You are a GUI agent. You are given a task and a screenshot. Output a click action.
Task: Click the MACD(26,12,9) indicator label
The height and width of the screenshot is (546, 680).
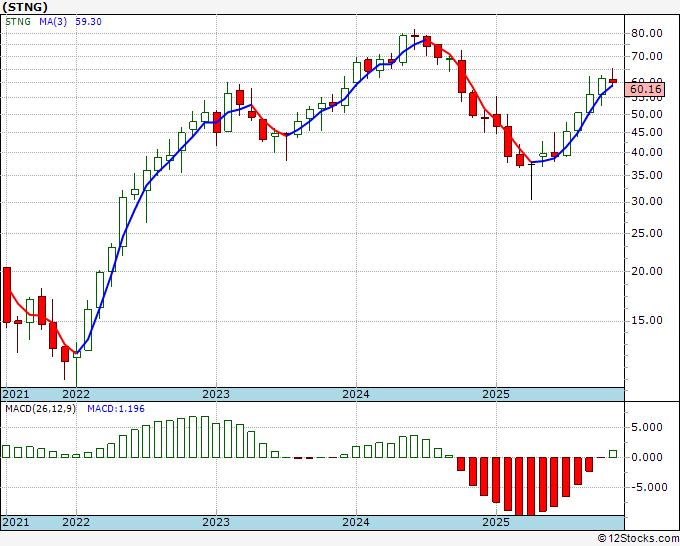40,409
